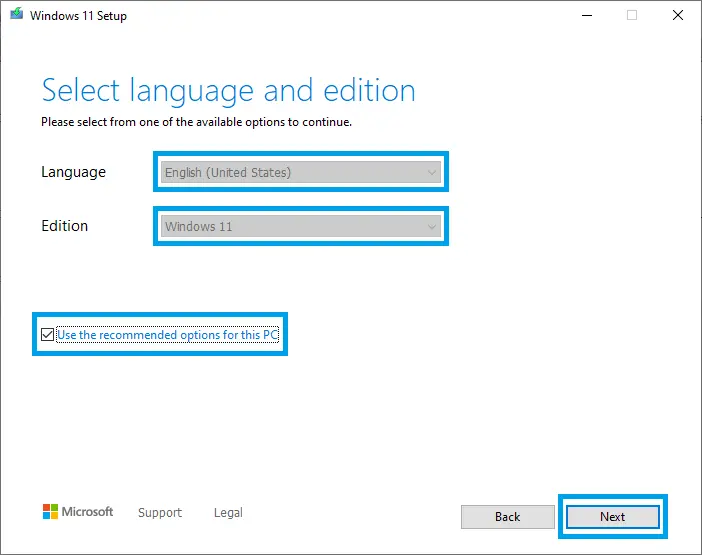Open the Legal link
This screenshot has width=702, height=555.
[228, 512]
